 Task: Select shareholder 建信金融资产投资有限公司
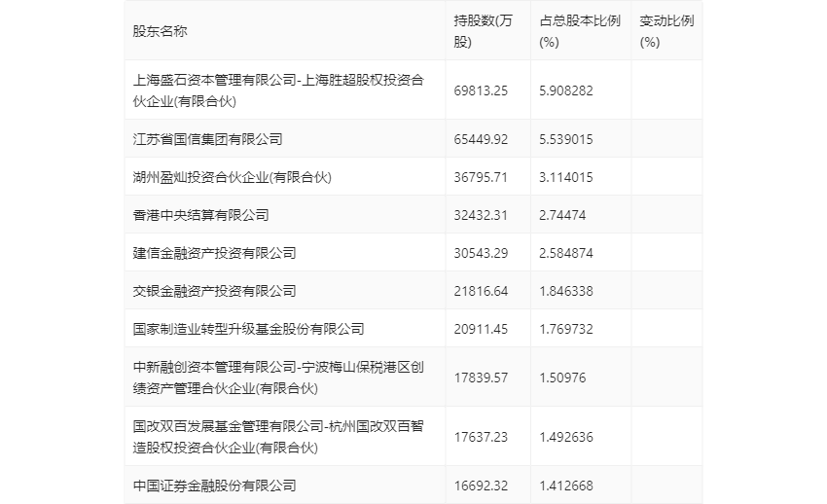pyautogui.click(x=215, y=253)
